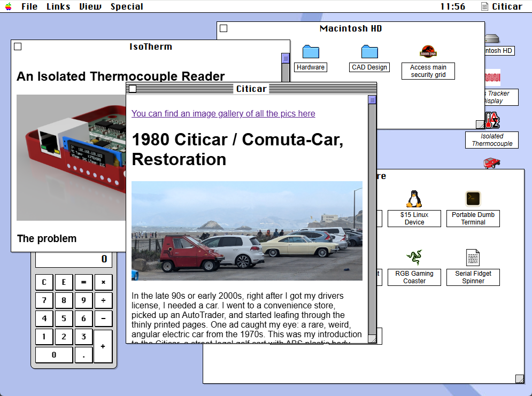Open the Citicar application menu at top right
This screenshot has height=396, width=532.
[x=502, y=6]
